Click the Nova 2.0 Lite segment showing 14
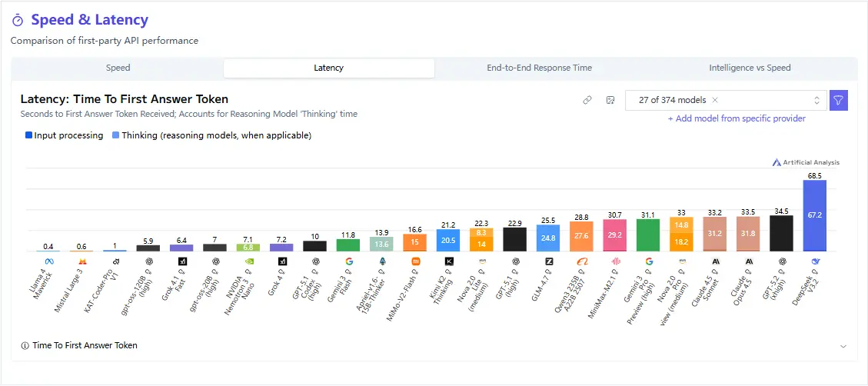This screenshot has height=386, width=868. (x=481, y=245)
